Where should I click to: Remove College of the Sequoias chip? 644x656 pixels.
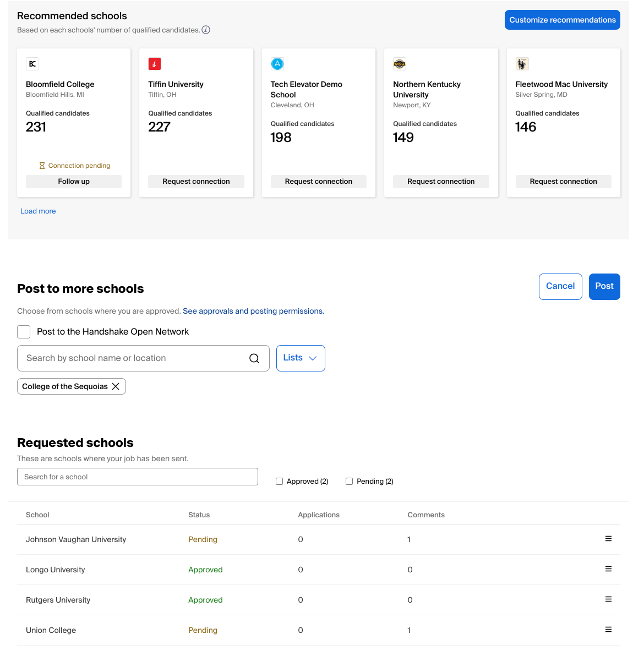point(116,386)
